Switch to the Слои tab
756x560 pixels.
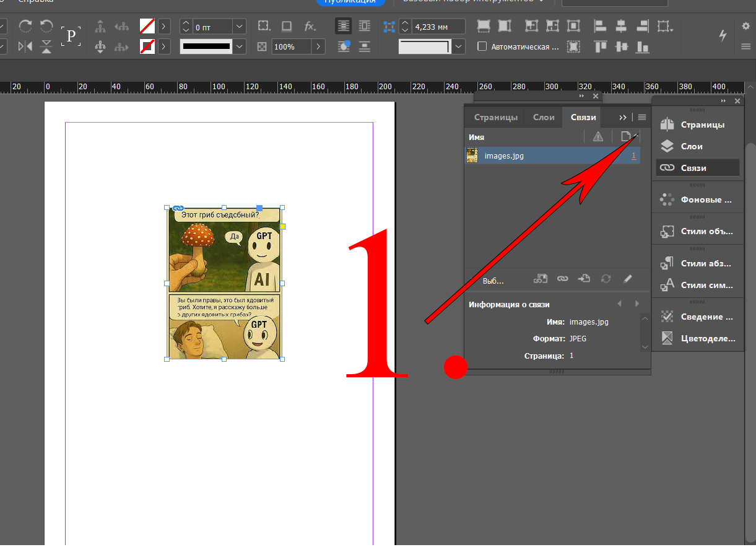point(544,117)
